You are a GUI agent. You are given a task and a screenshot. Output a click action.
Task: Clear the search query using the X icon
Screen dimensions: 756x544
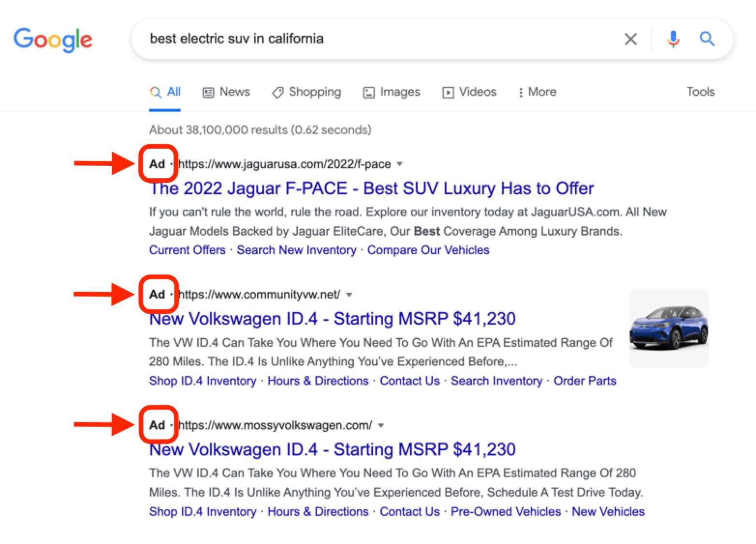(630, 39)
